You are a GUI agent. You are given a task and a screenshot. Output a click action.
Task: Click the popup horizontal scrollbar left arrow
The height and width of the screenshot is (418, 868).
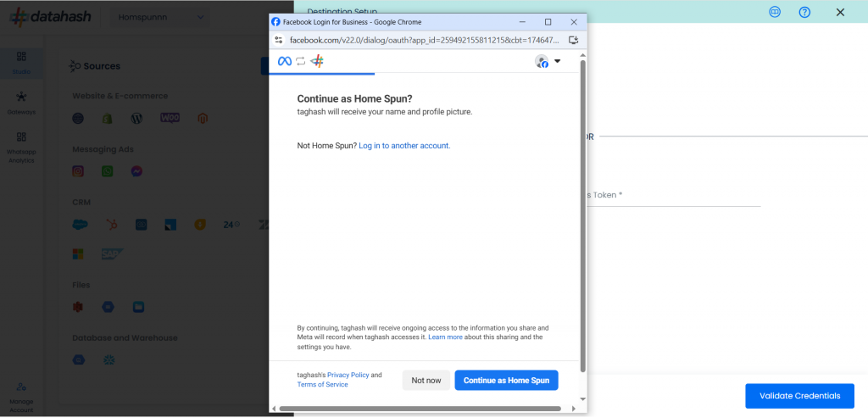coord(274,409)
